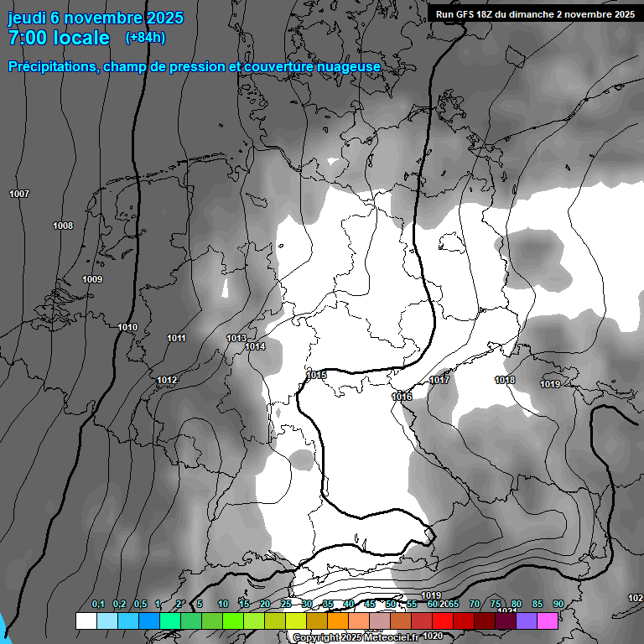
Task: Select the violet purple legend swatch
Action: coord(527,621)
